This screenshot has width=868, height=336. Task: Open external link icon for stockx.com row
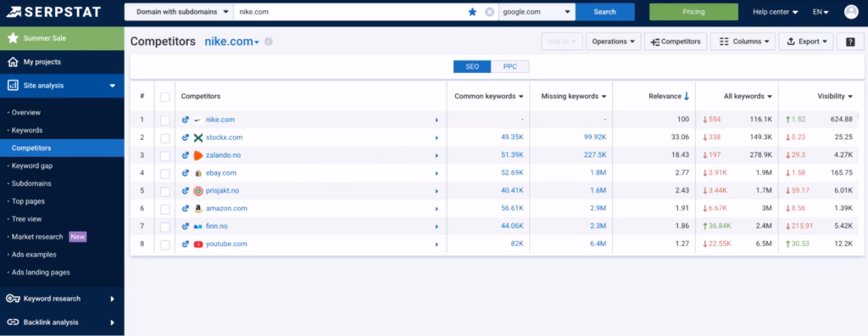click(186, 137)
